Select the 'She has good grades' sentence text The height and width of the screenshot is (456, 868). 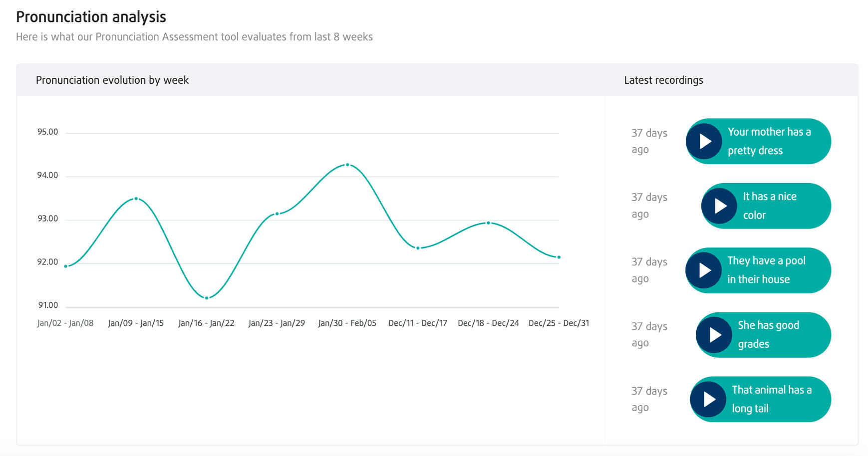[768, 334]
